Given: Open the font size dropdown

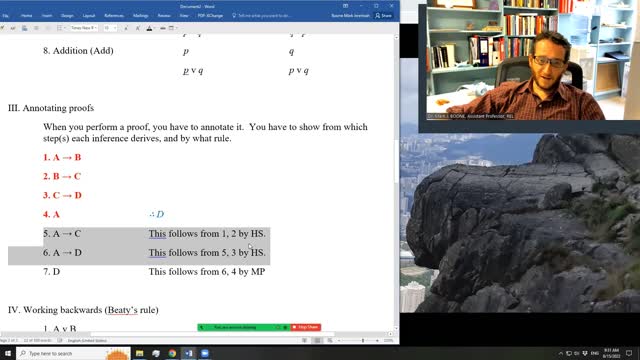Looking at the screenshot, I should tap(110, 28).
